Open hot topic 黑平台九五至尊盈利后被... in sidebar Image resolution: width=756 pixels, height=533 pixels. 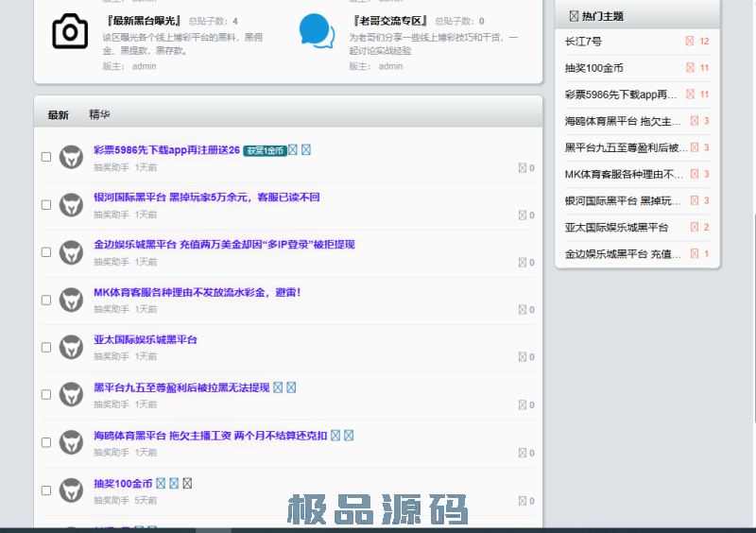tap(627, 147)
